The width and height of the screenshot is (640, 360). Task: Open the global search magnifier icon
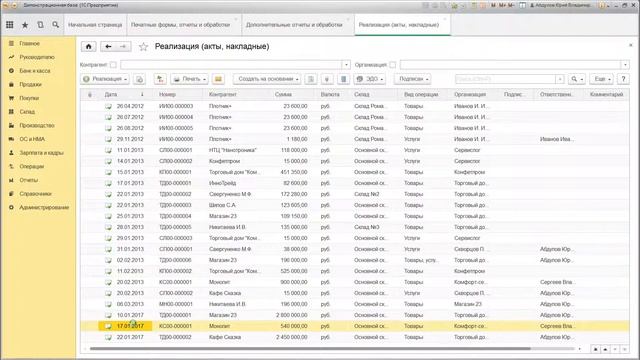pos(56,25)
